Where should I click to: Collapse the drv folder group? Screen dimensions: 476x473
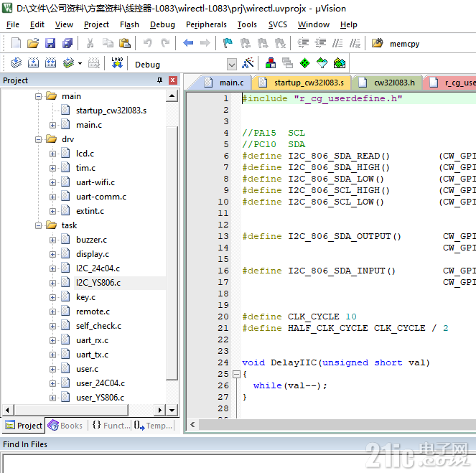pyautogui.click(x=38, y=139)
